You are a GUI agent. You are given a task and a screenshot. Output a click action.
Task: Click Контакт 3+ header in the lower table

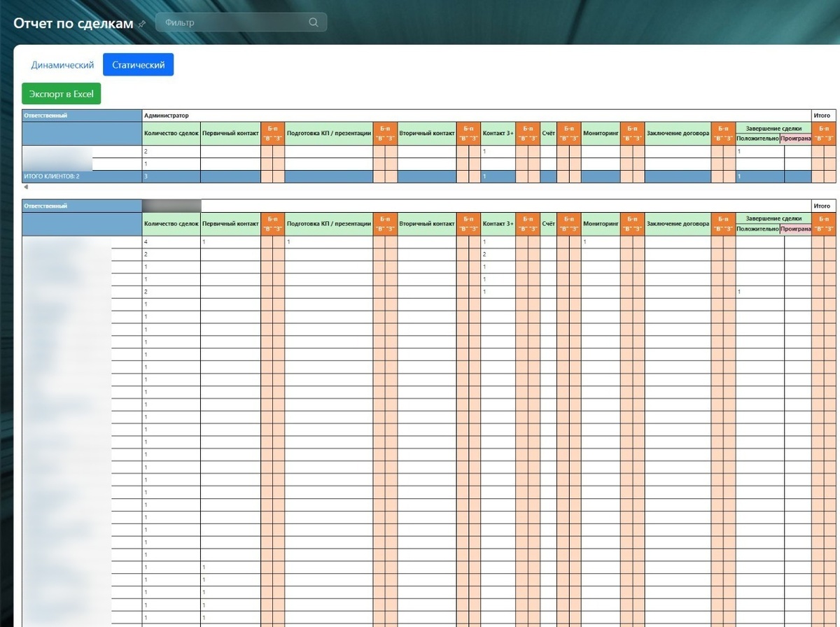pyautogui.click(x=498, y=224)
